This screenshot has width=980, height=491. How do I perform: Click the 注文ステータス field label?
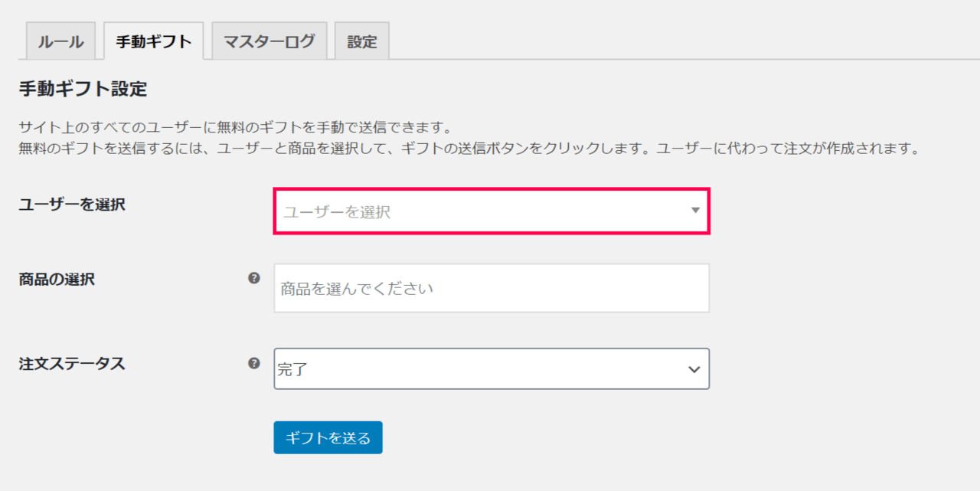72,364
